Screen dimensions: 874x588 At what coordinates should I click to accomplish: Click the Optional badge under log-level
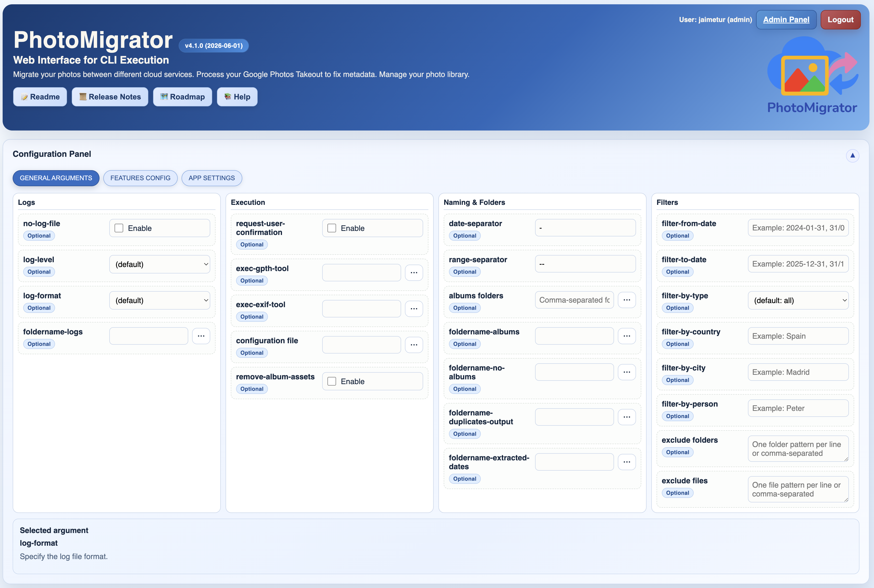click(x=39, y=272)
